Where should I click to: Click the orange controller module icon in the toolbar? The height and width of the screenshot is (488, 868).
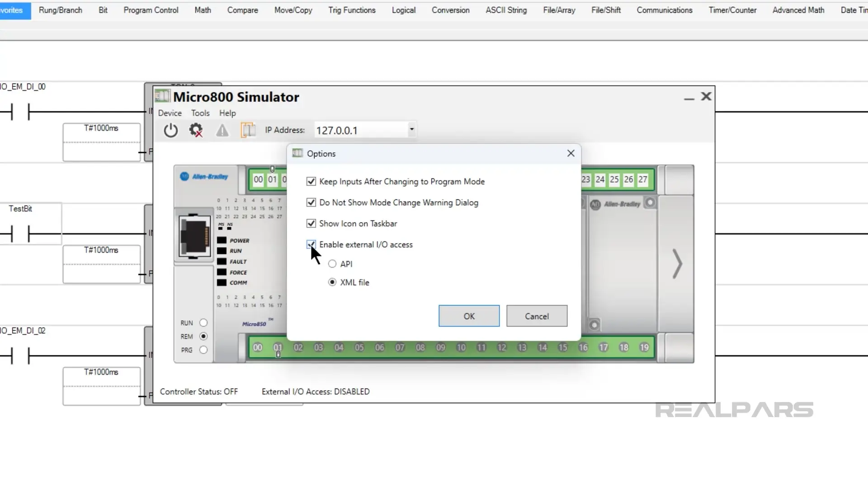click(248, 130)
